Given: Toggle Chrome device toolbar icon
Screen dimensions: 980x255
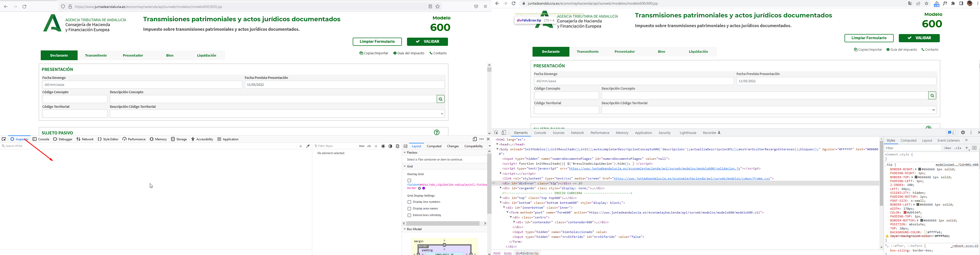Looking at the screenshot, I should [504, 133].
